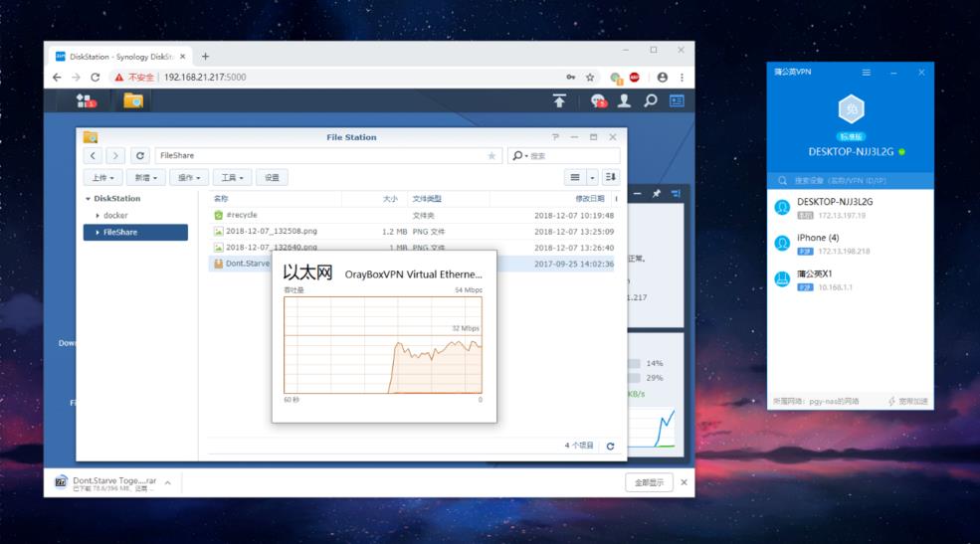Select iPhone (4) VPN device
Screen dimensions: 980x544
point(851,245)
